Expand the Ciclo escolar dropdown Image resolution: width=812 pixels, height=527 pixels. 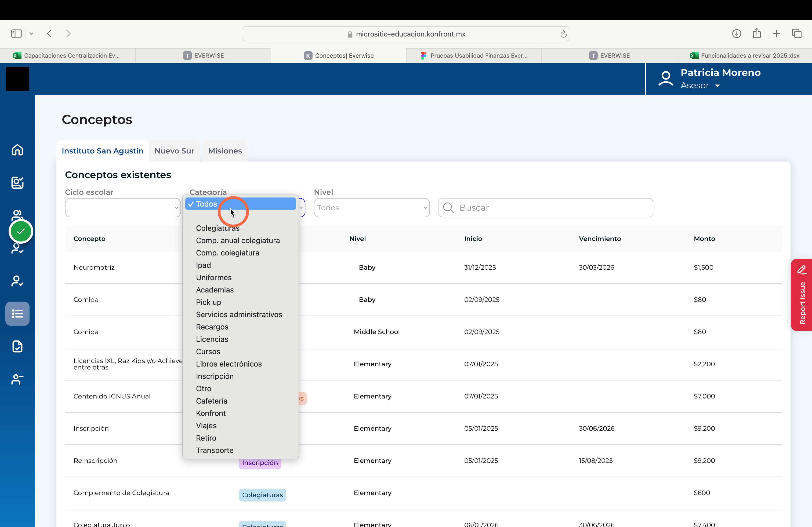click(x=123, y=208)
